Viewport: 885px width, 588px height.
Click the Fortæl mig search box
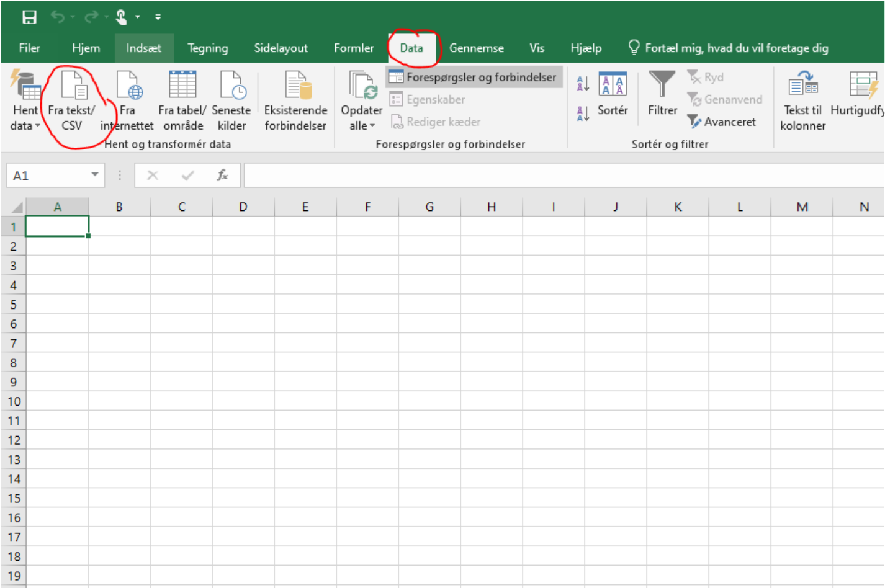coord(729,48)
